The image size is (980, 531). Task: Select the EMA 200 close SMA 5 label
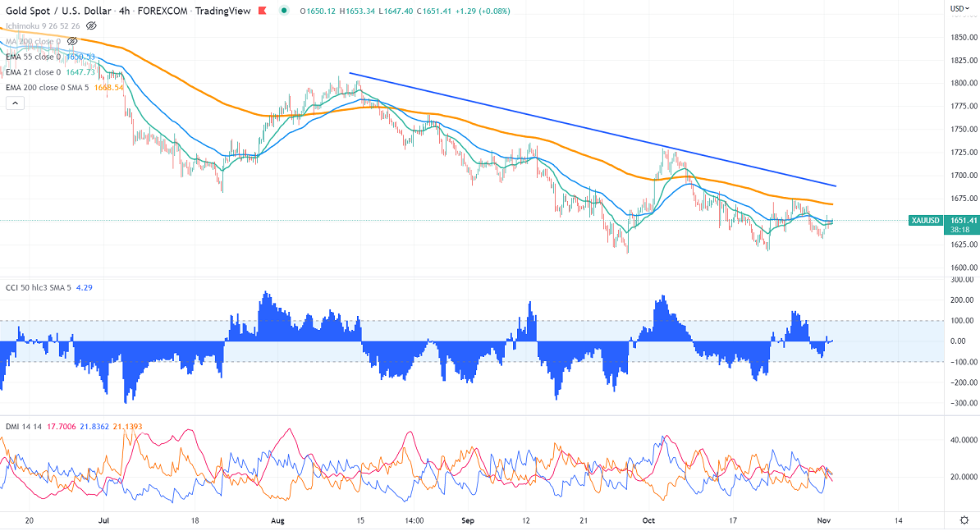tap(47, 88)
